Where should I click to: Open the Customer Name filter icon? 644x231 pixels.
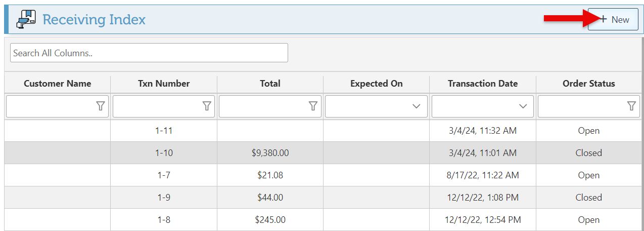pyautogui.click(x=101, y=106)
